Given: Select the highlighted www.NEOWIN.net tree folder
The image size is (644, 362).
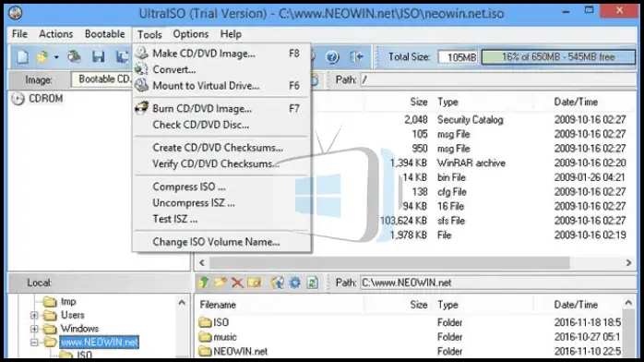Looking at the screenshot, I should click(x=99, y=342).
